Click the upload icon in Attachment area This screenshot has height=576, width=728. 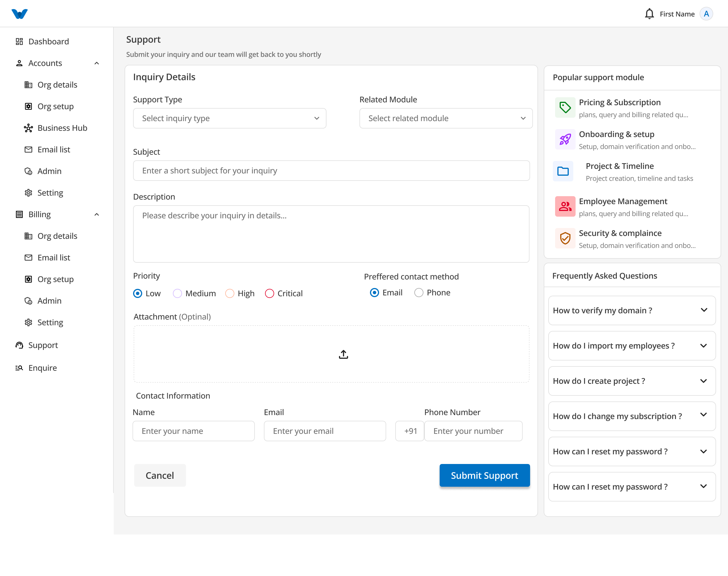click(x=344, y=354)
